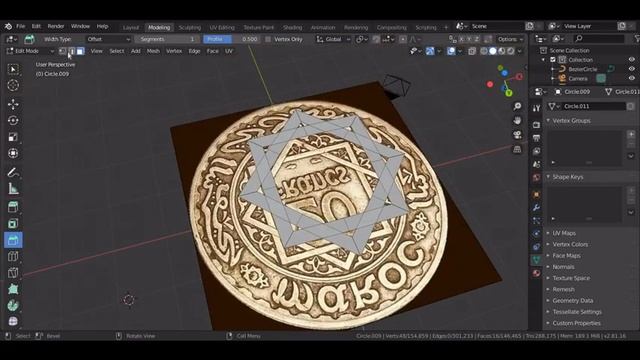640x360 pixels.
Task: Select the Poly Build tool
Action: point(13,289)
